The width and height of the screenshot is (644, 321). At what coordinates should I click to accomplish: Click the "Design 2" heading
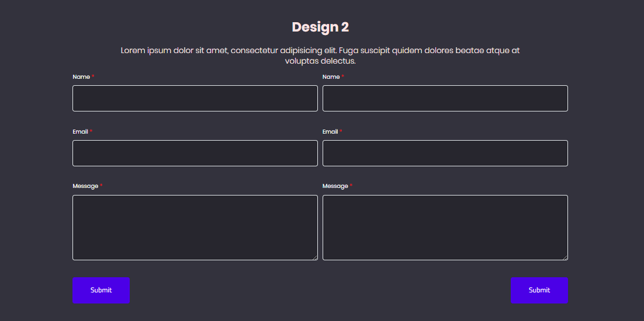pos(320,27)
